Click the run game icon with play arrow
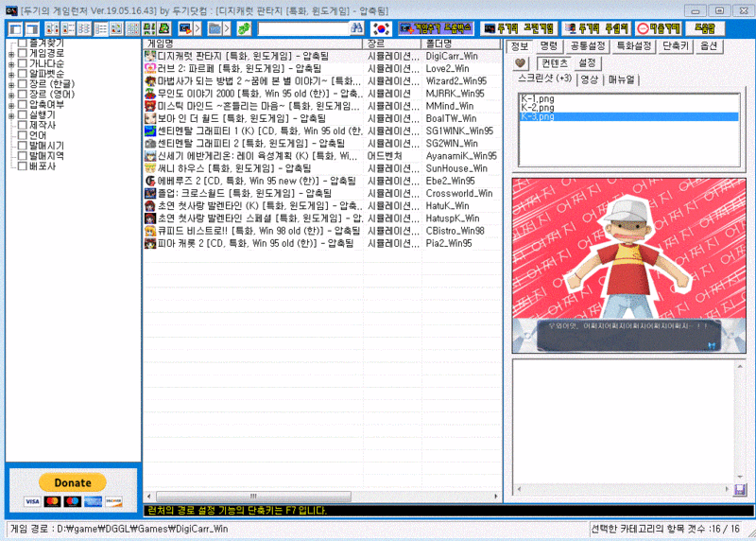 185,28
